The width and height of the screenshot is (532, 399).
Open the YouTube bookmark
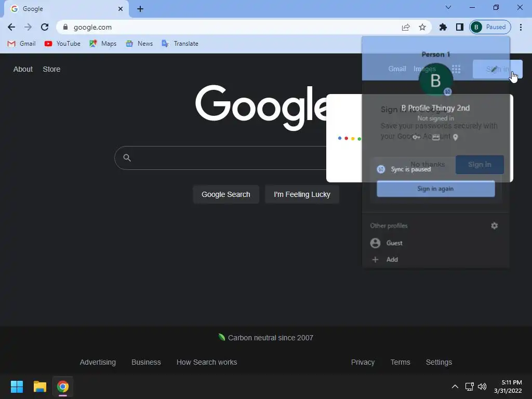[62, 44]
